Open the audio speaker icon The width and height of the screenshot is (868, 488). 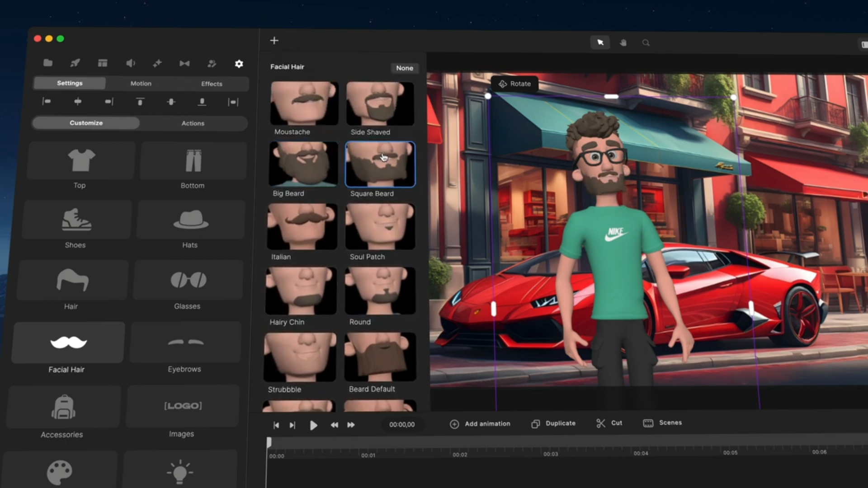pos(130,63)
